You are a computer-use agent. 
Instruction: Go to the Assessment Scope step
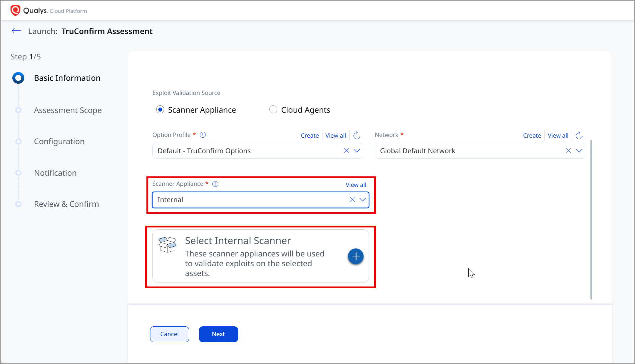point(68,110)
